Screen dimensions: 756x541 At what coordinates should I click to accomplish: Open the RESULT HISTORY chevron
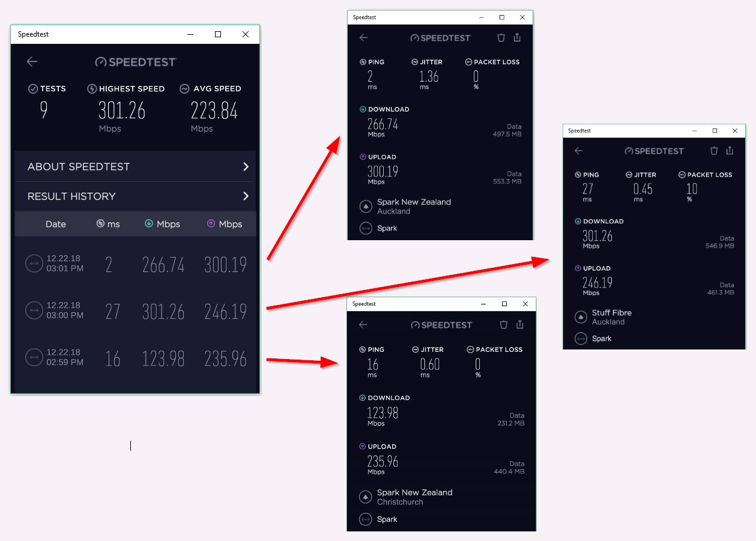pyautogui.click(x=246, y=196)
